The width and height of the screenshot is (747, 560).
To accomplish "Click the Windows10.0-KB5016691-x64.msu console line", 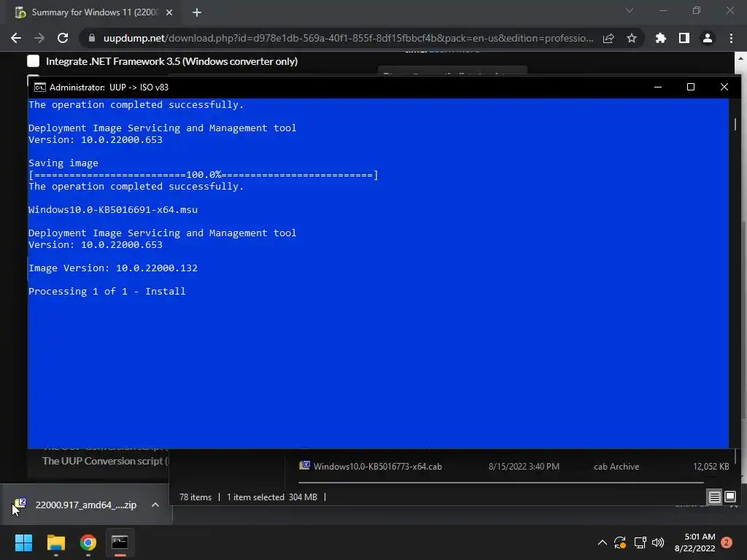I will coord(113,209).
